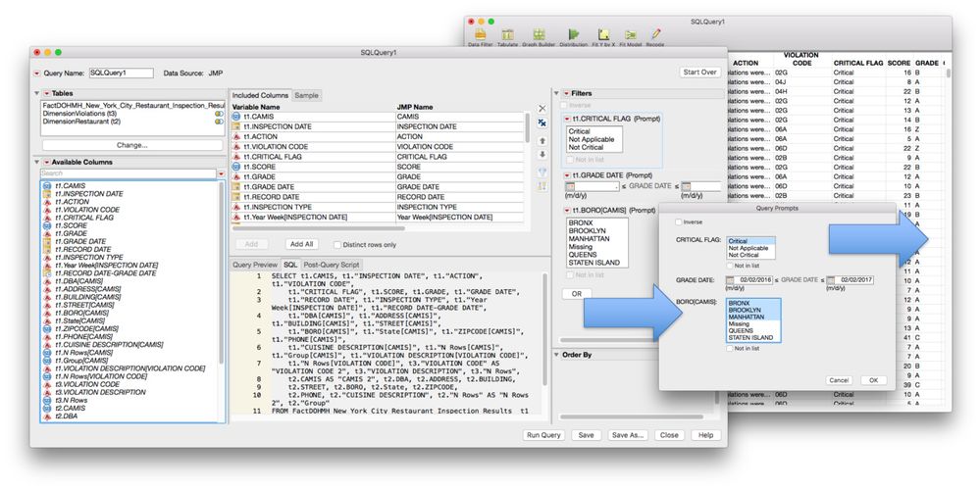The height and width of the screenshot is (490, 980).
Task: Click the Save As... button
Action: 628,435
